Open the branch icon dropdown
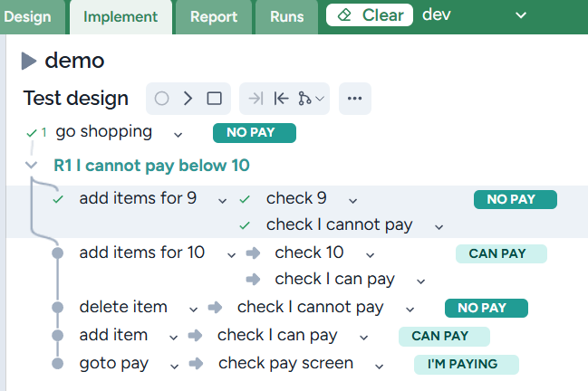The height and width of the screenshot is (391, 588). click(311, 99)
